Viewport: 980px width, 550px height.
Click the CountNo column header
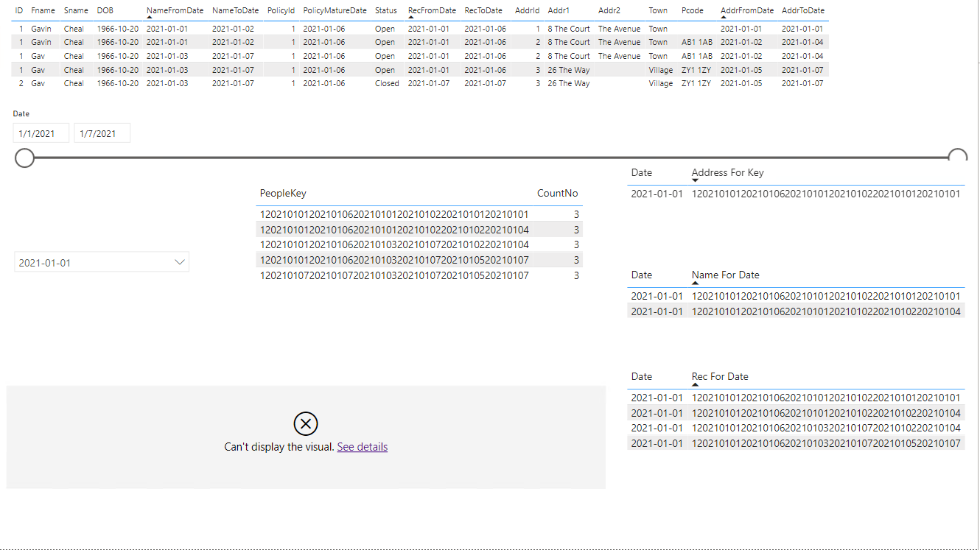(x=558, y=193)
